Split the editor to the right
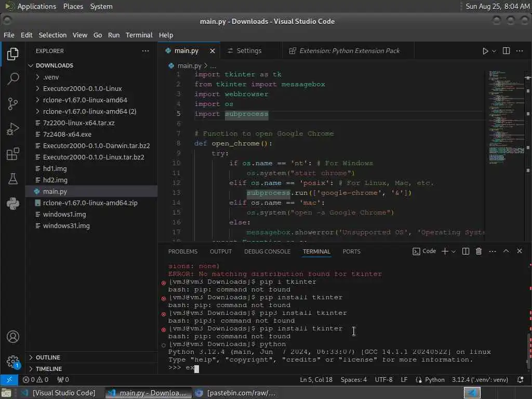The width and height of the screenshot is (532, 399). click(506, 51)
